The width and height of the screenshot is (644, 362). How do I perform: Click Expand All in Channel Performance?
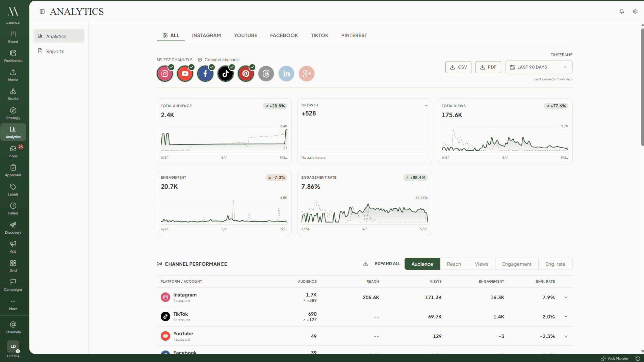pos(387,264)
